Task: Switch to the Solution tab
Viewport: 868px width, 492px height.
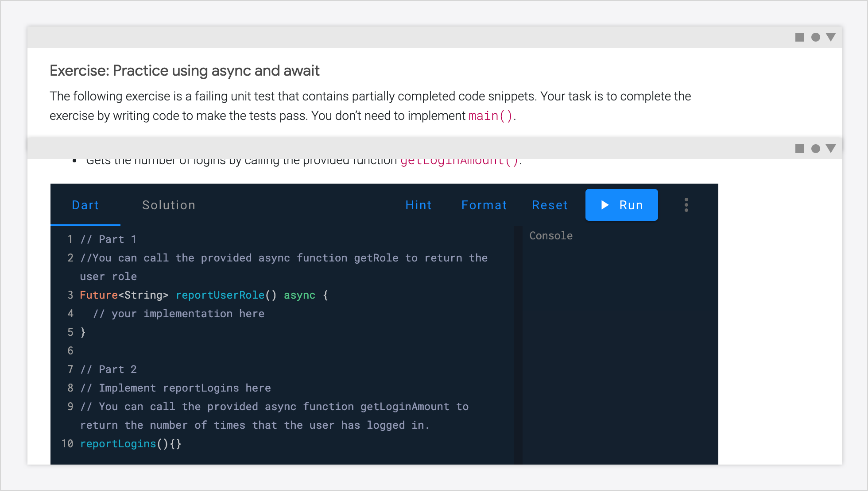Action: click(x=169, y=205)
